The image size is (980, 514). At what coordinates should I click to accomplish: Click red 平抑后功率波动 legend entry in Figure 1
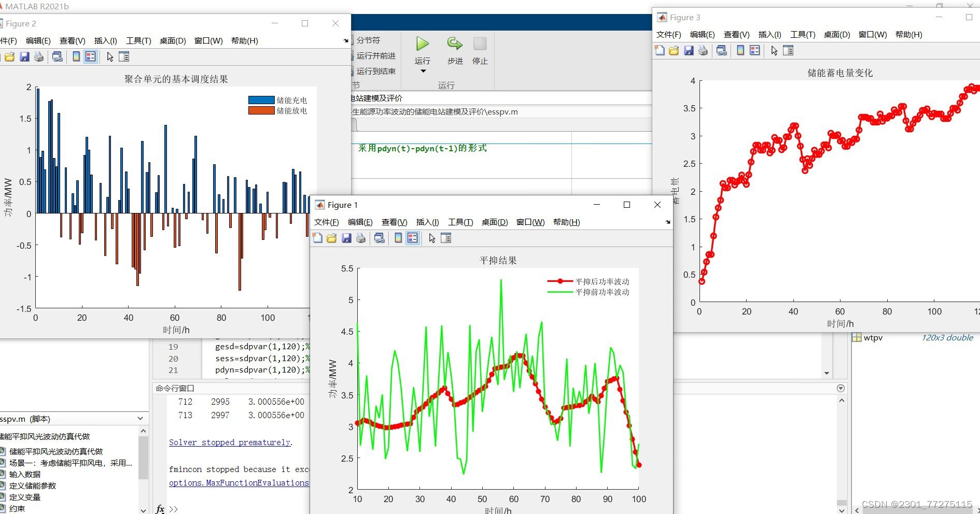[588, 281]
